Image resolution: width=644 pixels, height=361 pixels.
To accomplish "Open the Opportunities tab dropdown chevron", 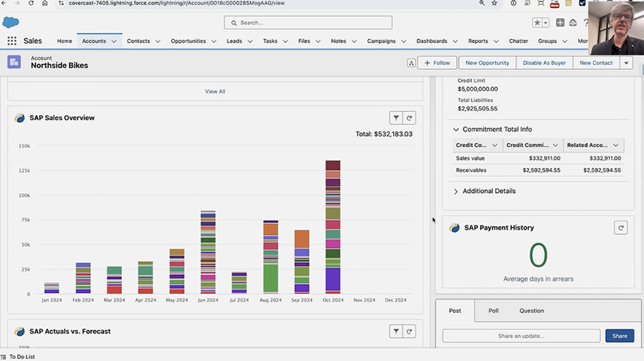I will (x=214, y=41).
